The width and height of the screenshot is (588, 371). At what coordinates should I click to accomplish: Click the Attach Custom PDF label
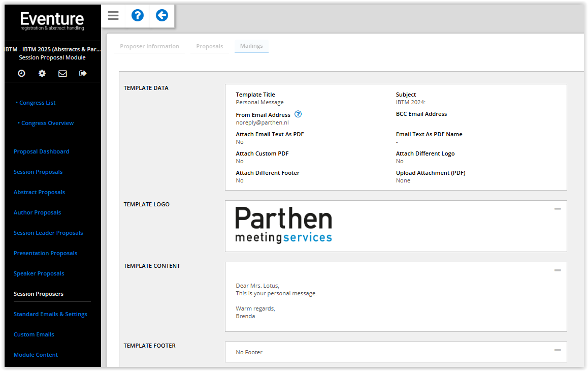(262, 153)
